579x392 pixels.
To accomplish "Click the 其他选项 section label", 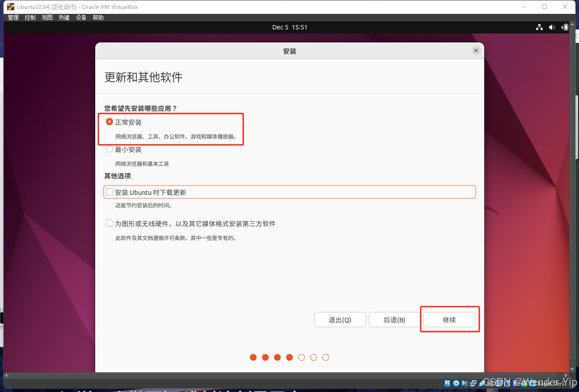I will (118, 176).
